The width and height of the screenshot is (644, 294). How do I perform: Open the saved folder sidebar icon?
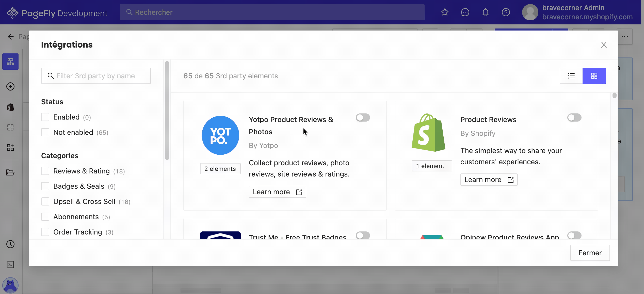[x=10, y=172]
